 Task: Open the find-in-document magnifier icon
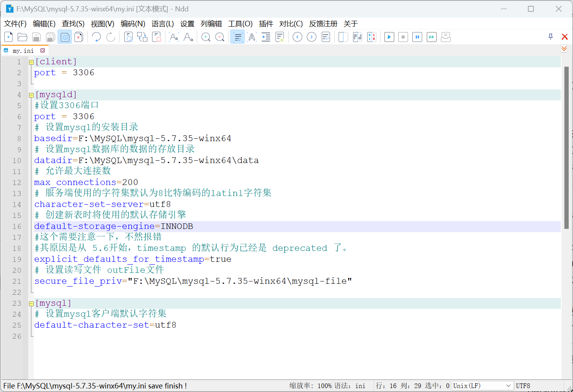[128, 37]
